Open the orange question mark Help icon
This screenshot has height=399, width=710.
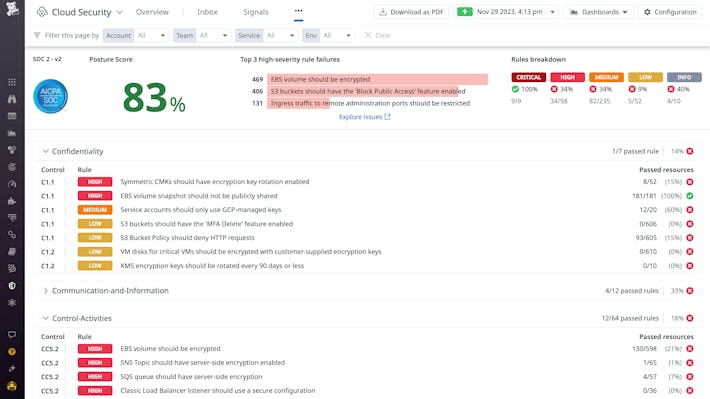[12, 351]
